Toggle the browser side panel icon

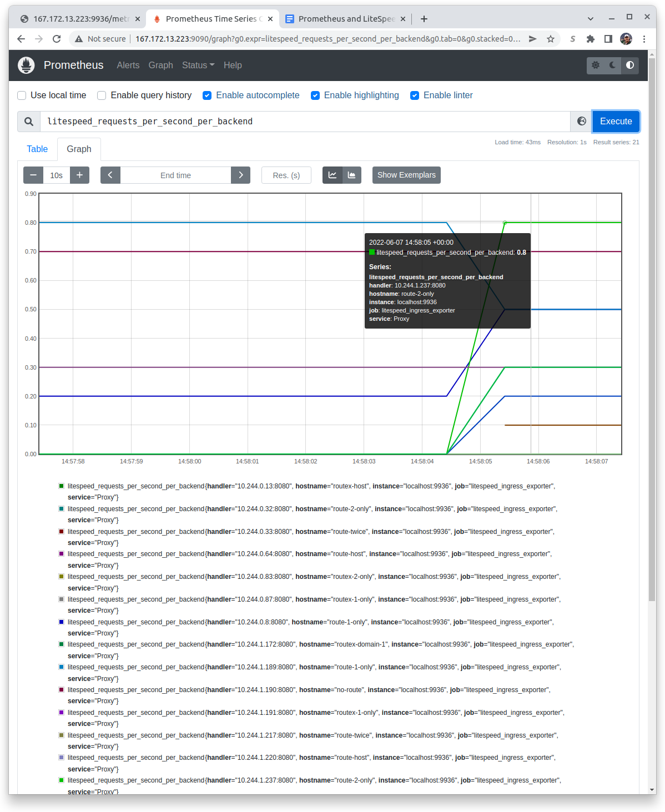pos(608,39)
